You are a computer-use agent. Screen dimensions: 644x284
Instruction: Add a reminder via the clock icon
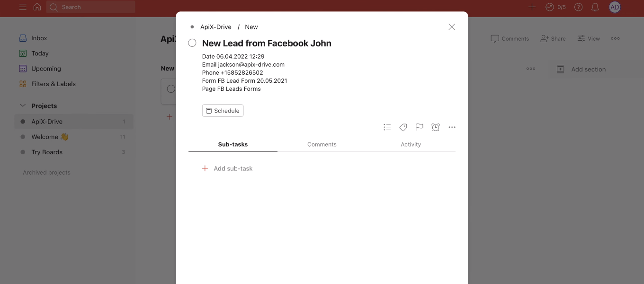click(435, 127)
